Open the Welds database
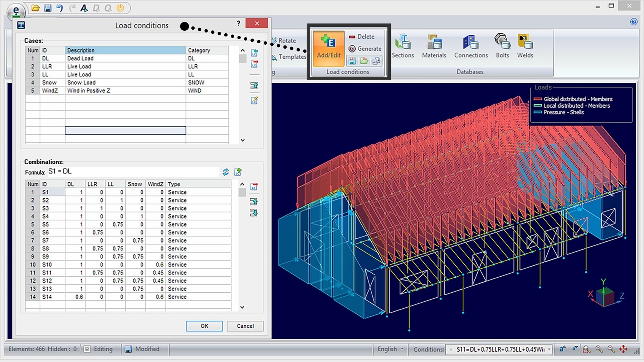644x362 pixels. pos(525,46)
